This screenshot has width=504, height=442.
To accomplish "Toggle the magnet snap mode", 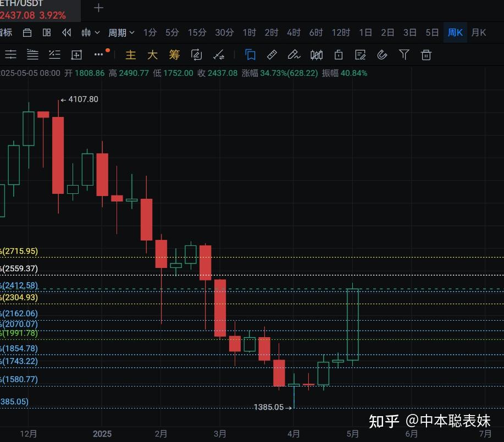I will (382, 54).
